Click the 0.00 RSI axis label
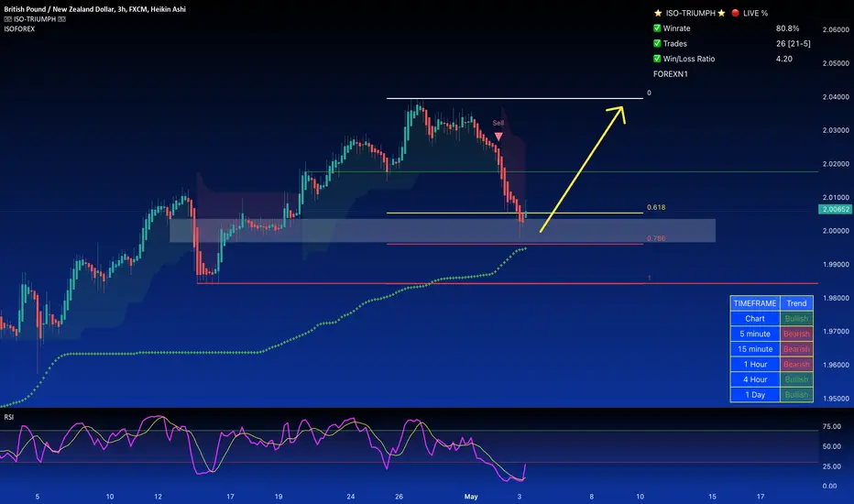Image resolution: width=854 pixels, height=504 pixels. (x=829, y=486)
